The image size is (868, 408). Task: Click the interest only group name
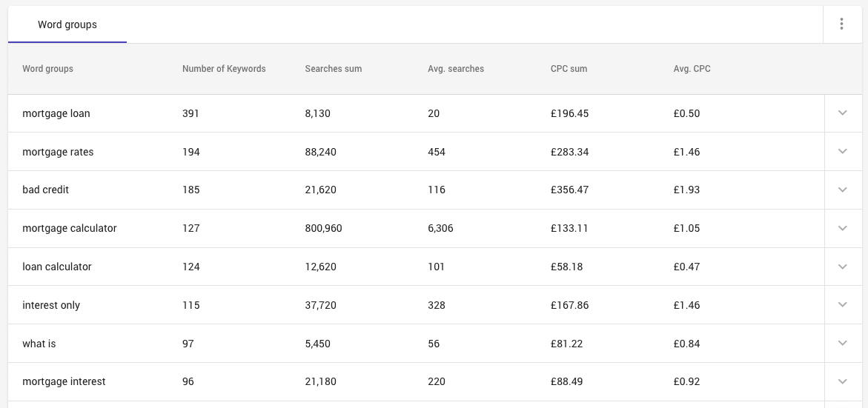tap(51, 305)
